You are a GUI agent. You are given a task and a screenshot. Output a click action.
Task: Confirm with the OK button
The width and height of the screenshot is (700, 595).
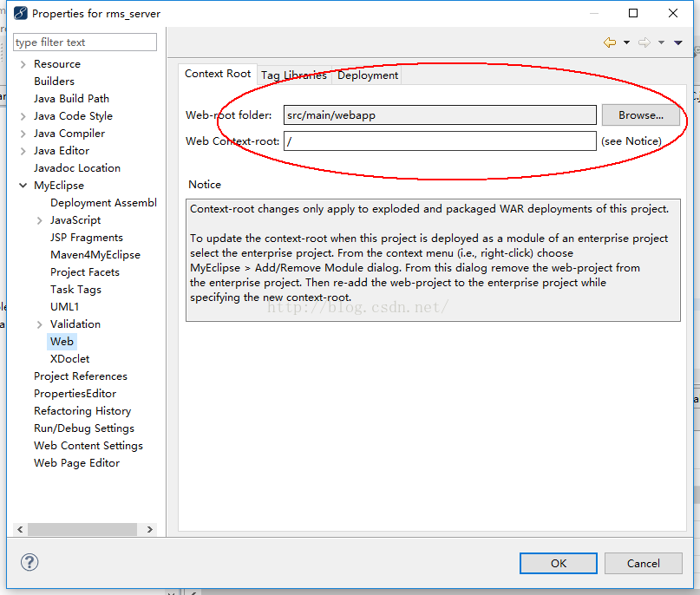point(558,563)
